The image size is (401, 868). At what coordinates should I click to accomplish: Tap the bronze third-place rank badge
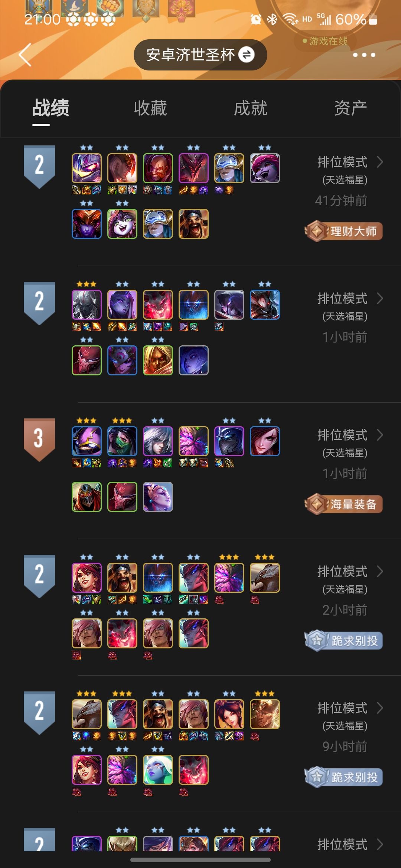tap(39, 440)
